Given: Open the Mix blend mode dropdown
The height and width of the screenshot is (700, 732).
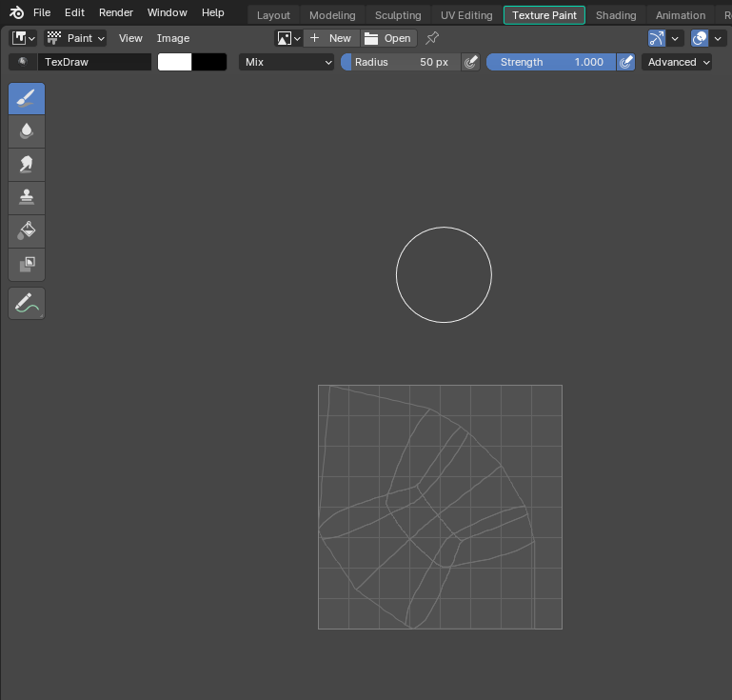Looking at the screenshot, I should coord(287,62).
